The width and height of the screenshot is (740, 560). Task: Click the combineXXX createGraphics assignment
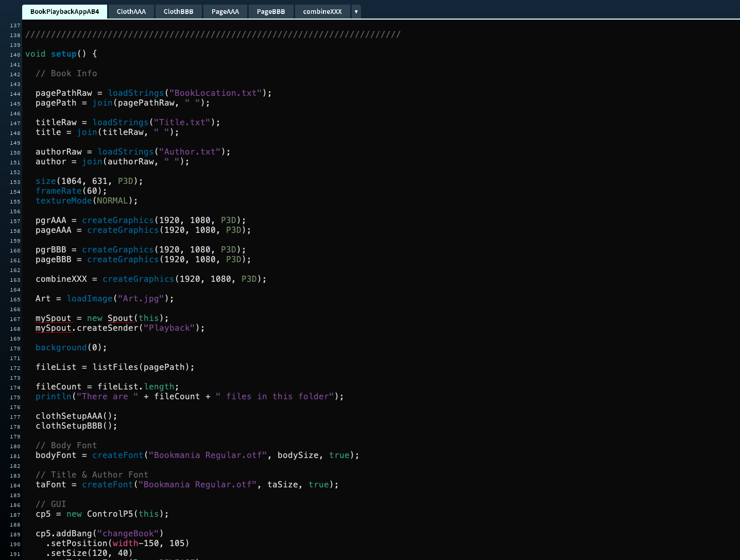[x=151, y=279]
